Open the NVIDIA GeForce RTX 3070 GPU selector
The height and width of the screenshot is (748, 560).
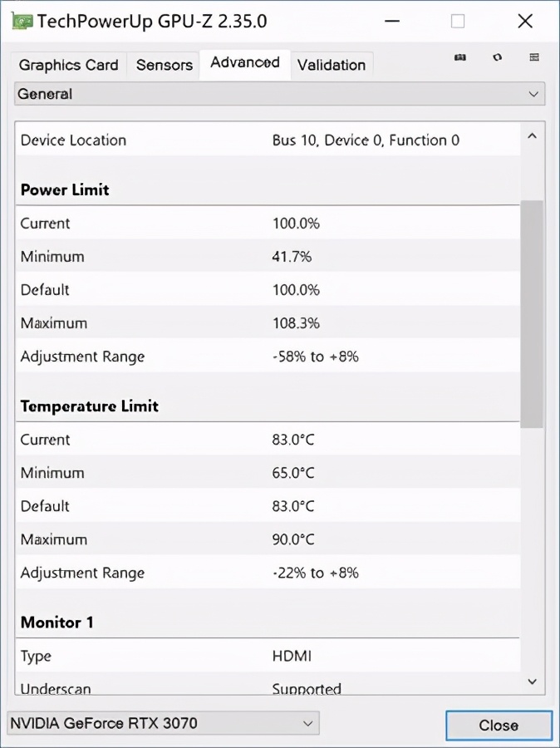[x=163, y=724]
